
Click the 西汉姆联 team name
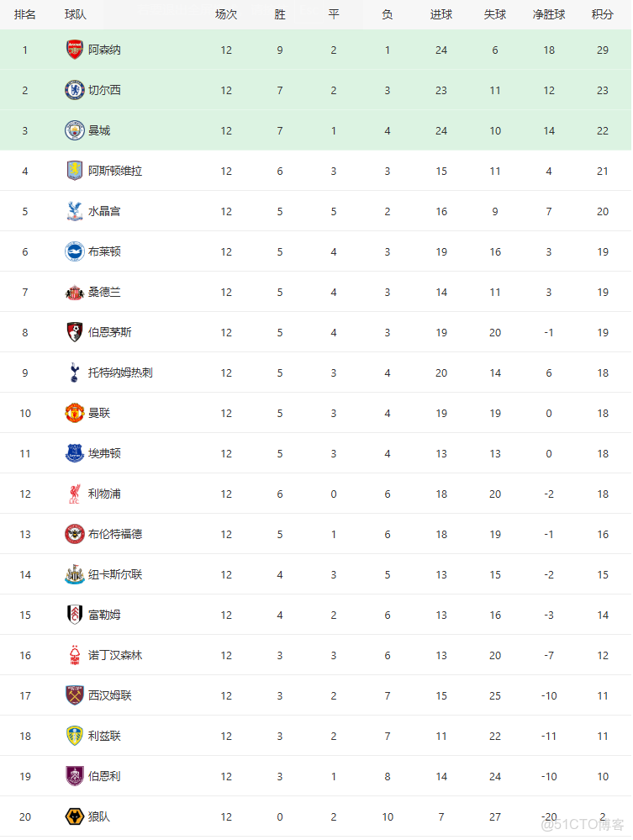tap(109, 695)
